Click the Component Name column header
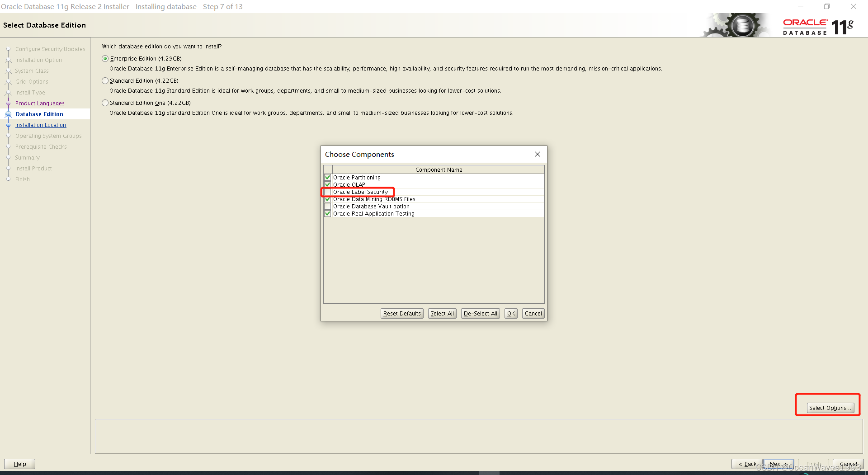 click(439, 170)
